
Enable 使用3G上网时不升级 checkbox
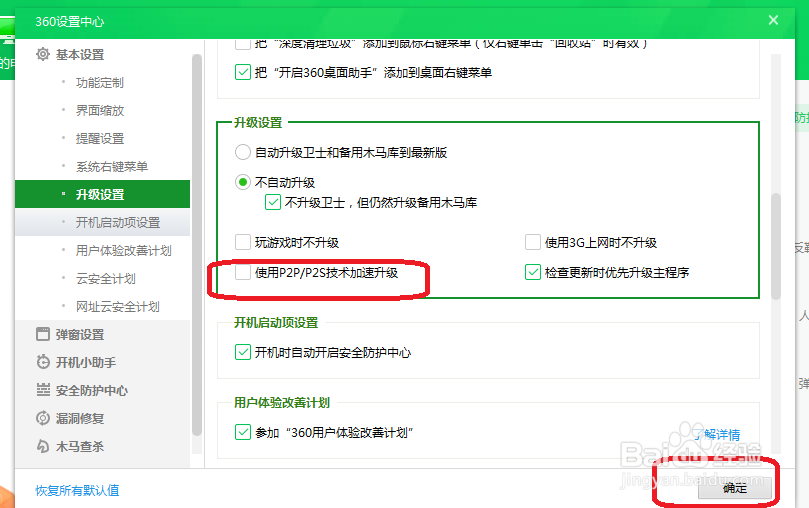(532, 242)
